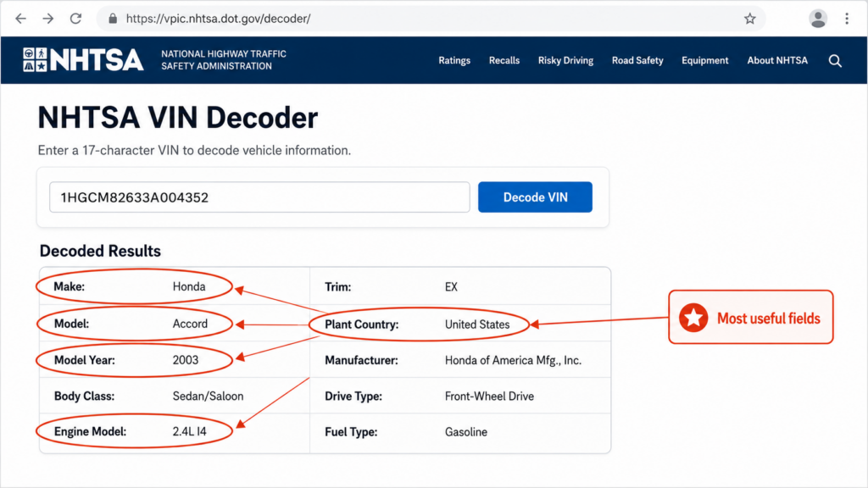The height and width of the screenshot is (488, 868).
Task: Click the Model value Accord
Action: click(x=190, y=324)
